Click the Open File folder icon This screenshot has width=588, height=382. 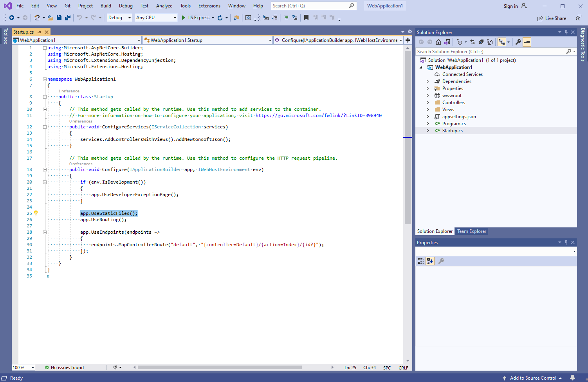click(51, 18)
